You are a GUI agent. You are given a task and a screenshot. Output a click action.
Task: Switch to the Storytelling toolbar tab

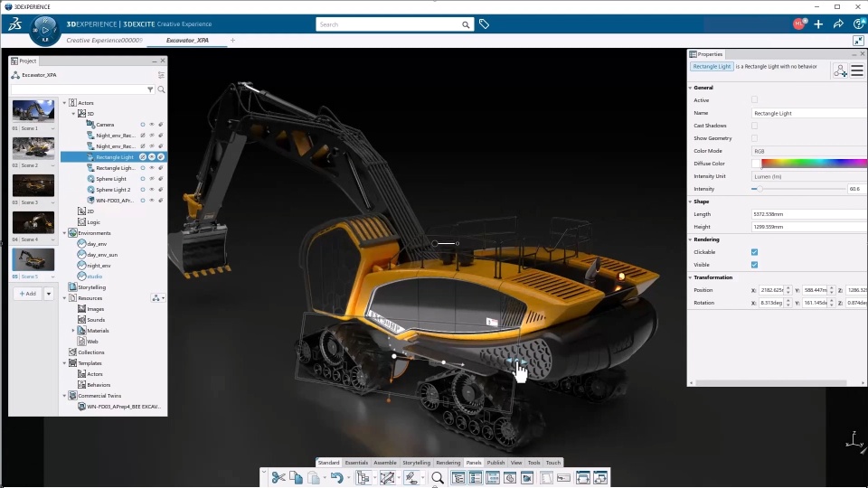(x=416, y=463)
